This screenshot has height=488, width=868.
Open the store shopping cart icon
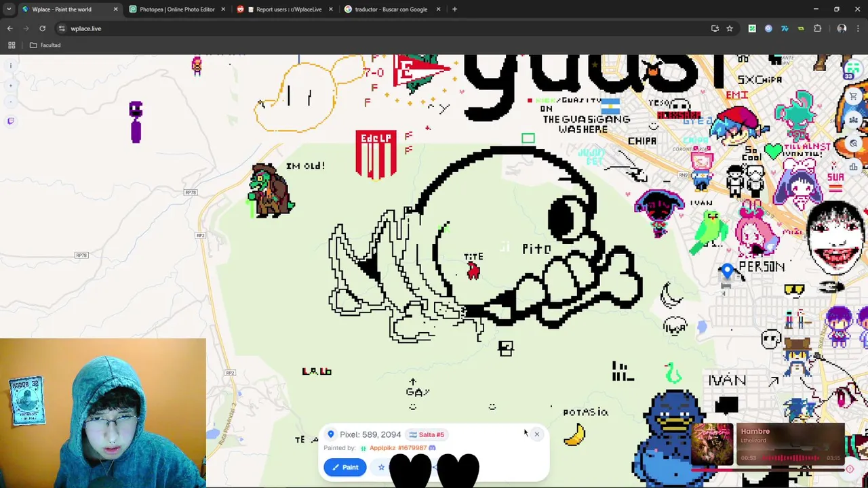854,96
